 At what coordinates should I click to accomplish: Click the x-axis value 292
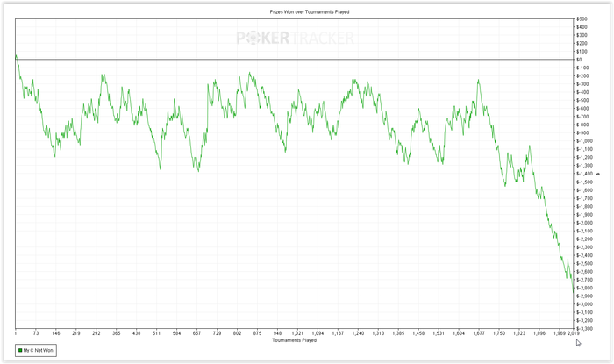pyautogui.click(x=96, y=333)
